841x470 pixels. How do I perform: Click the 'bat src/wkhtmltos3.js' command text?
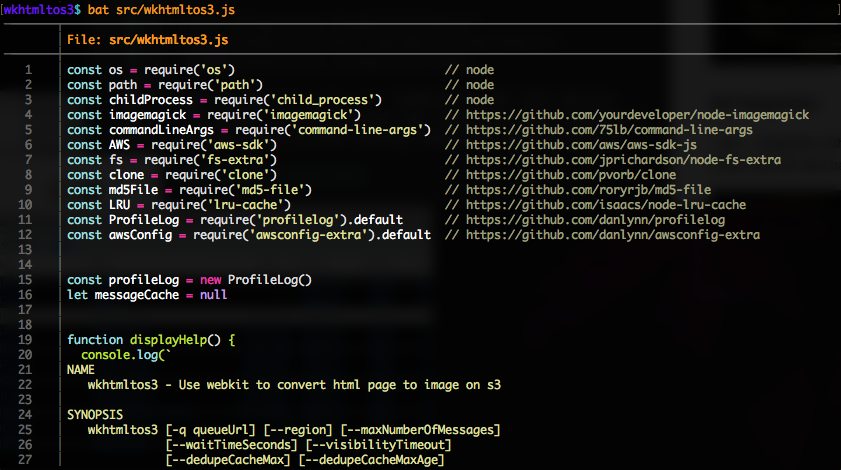pos(161,10)
